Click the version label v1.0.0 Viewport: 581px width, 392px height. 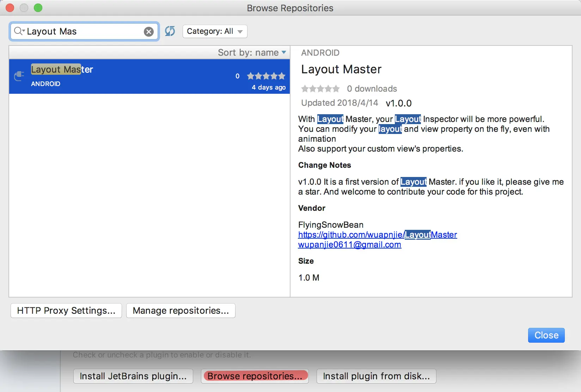(399, 103)
